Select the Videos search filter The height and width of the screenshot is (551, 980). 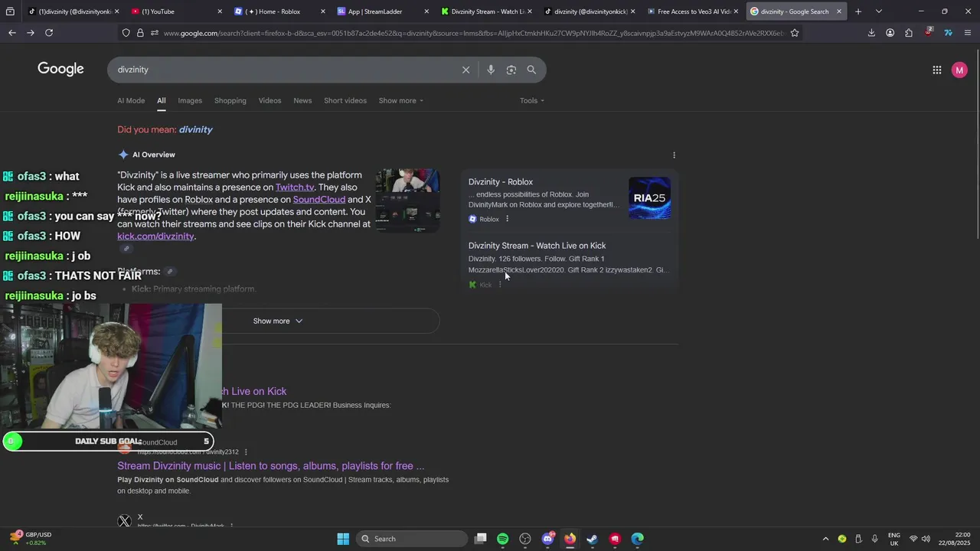pos(269,100)
